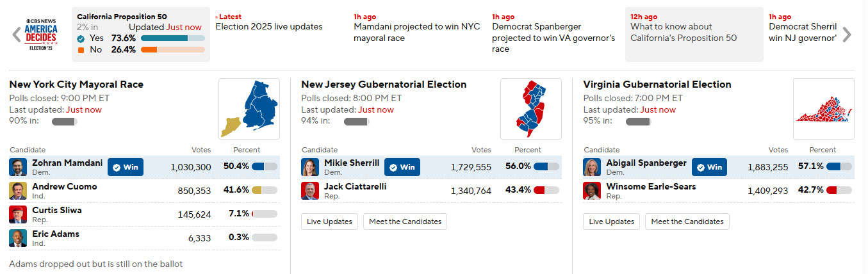The image size is (868, 274).
Task: Click Abigail Spanberger's candidate photo
Action: [592, 167]
